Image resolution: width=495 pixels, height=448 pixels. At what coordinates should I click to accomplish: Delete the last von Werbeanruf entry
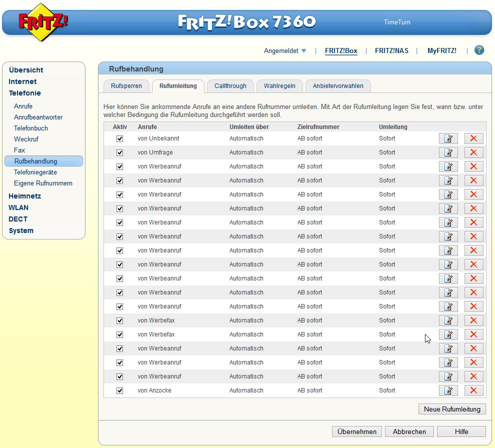473,376
